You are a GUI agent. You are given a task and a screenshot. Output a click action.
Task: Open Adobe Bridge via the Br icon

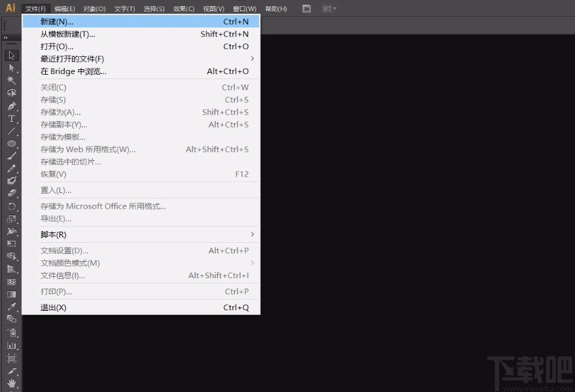307,9
